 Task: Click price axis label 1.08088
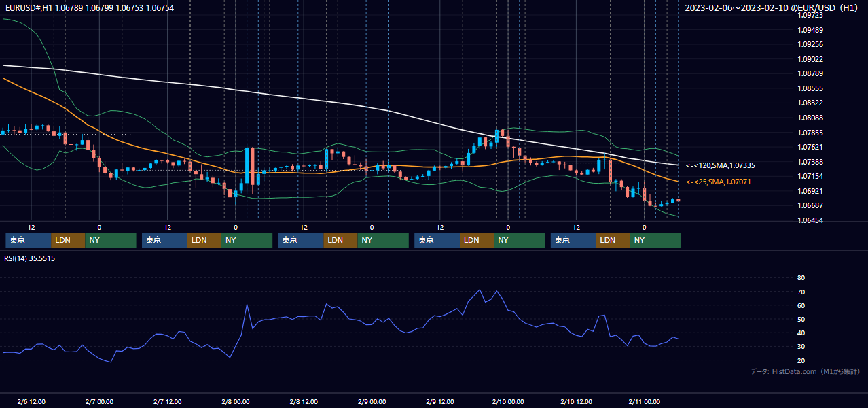[x=810, y=118]
